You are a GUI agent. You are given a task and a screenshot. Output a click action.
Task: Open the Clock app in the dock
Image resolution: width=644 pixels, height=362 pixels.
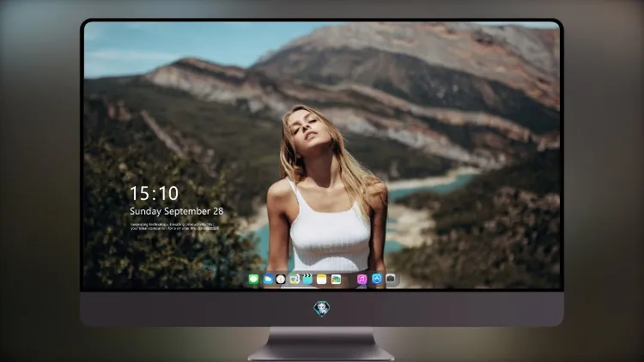click(x=281, y=280)
